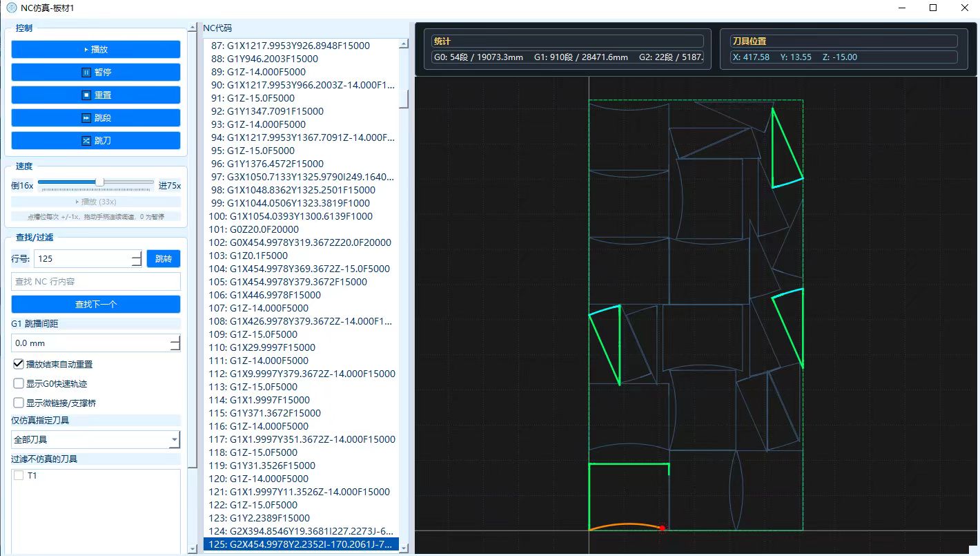Click the 查找 NC 行内容 search field
The height and width of the screenshot is (556, 980).
[x=96, y=282]
